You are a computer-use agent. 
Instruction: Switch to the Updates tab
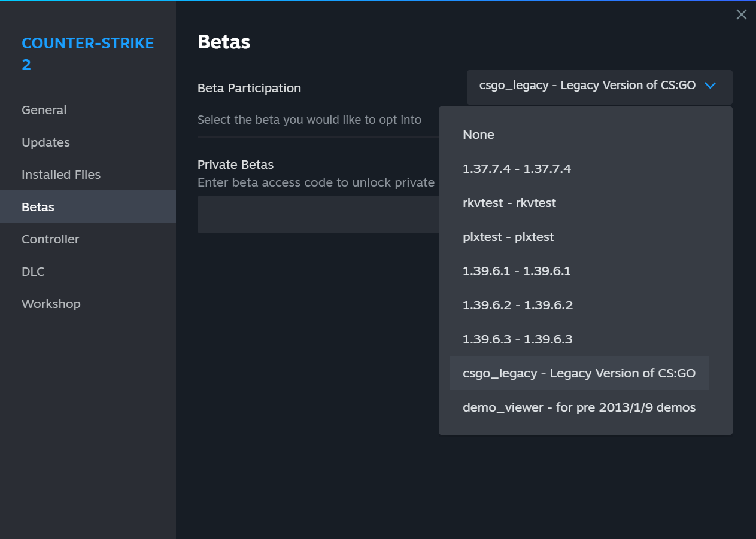(45, 142)
